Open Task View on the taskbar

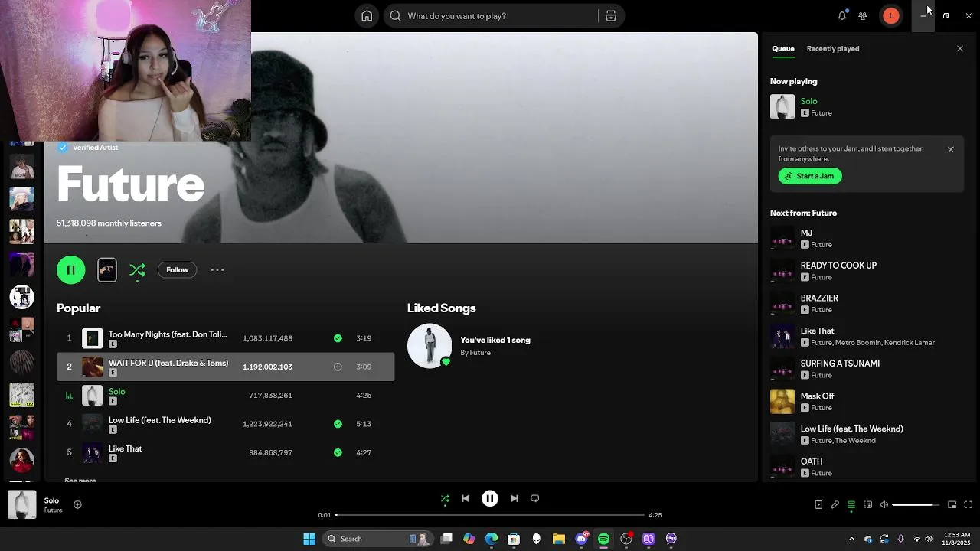[x=447, y=539]
